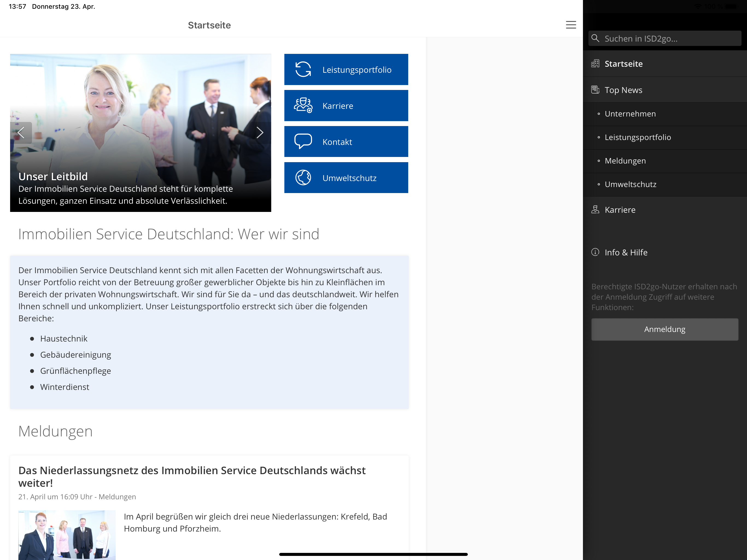
Task: Click the Grünflächenpflege list item
Action: 76,371
